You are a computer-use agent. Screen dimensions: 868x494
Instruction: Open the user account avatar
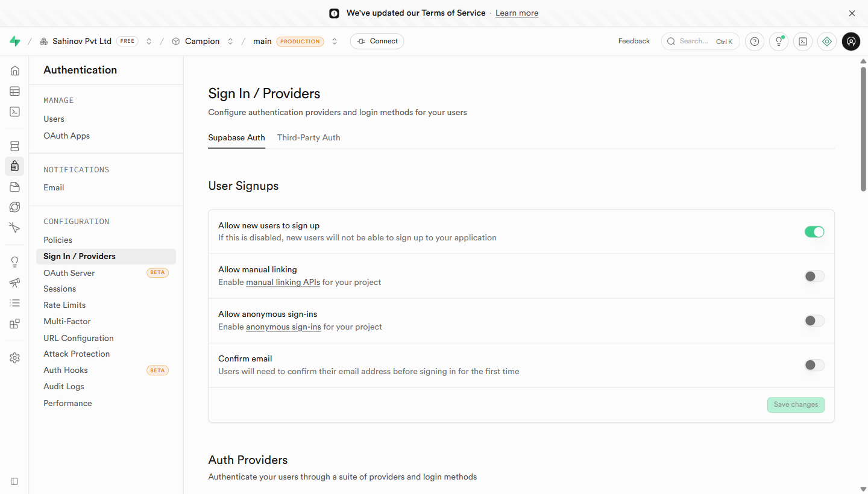point(851,42)
